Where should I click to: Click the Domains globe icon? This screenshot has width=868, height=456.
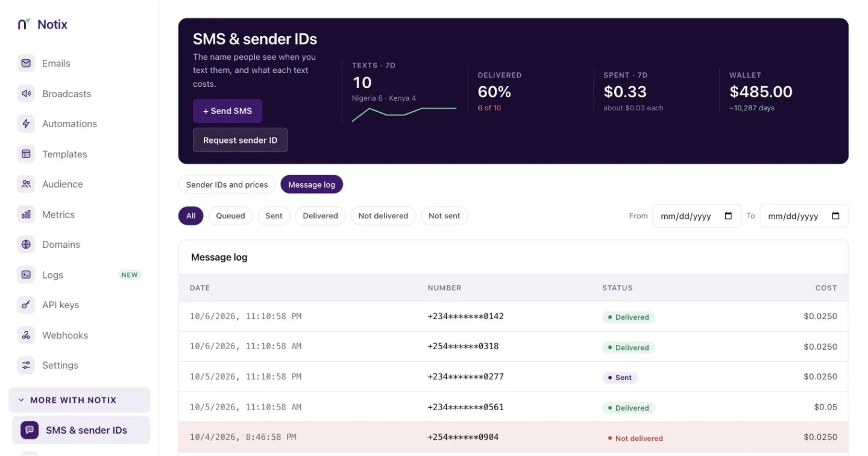pyautogui.click(x=26, y=244)
